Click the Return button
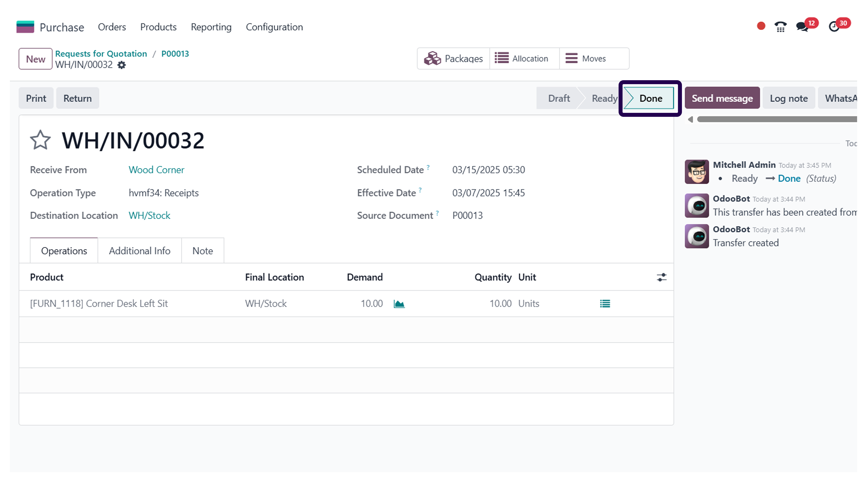Screen dimensions: 868x494 tap(77, 98)
